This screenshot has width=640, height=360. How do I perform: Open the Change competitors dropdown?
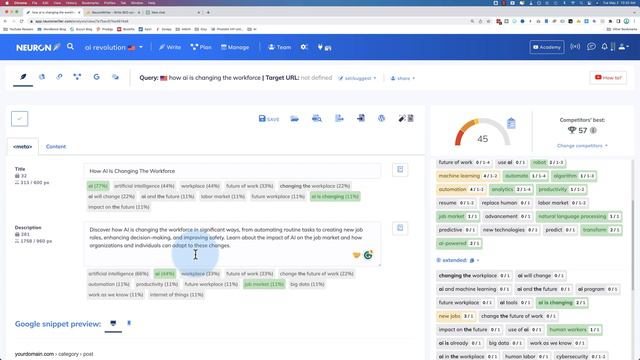[x=582, y=146]
